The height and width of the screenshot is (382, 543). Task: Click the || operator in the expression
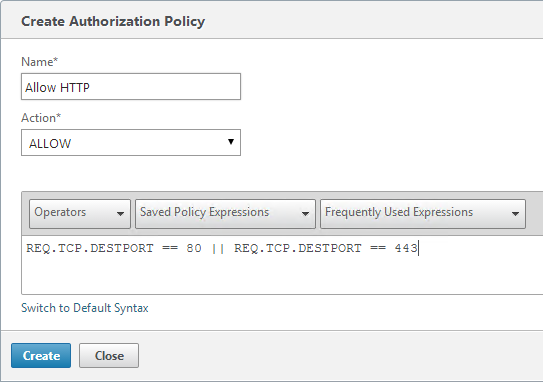point(218,248)
